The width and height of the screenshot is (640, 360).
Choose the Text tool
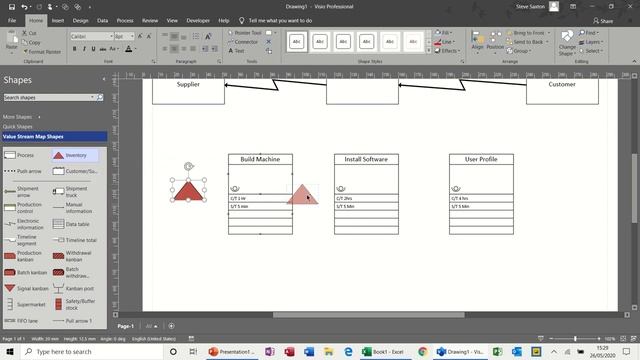point(236,51)
